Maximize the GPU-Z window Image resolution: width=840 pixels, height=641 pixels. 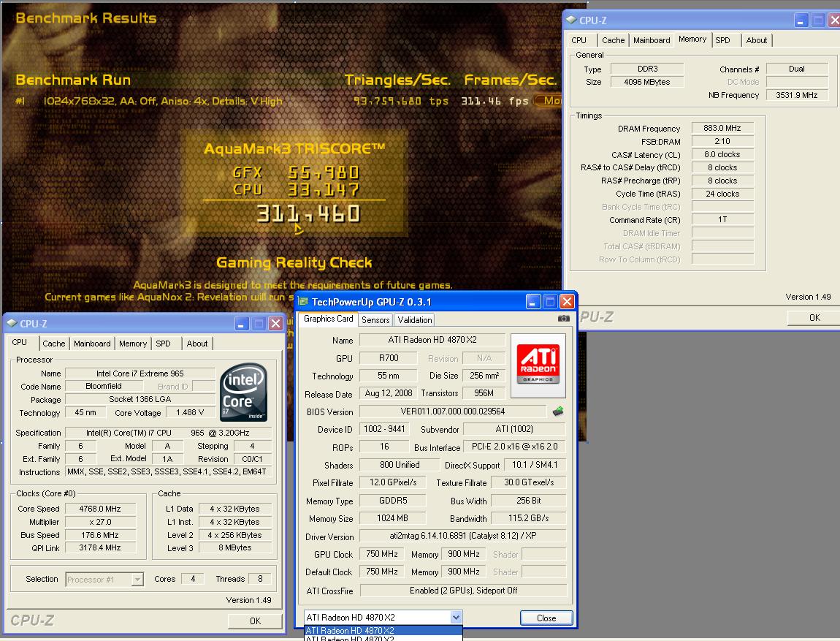549,302
